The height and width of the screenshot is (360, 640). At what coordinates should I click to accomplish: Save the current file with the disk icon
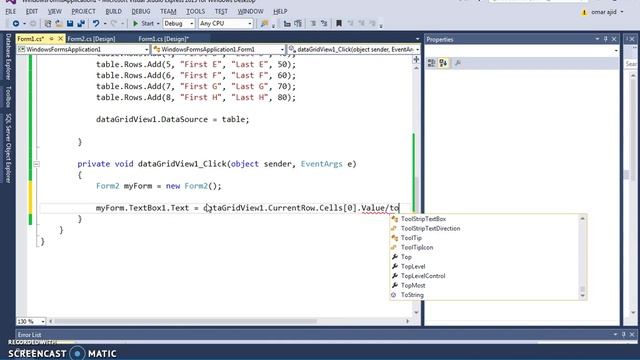point(70,24)
